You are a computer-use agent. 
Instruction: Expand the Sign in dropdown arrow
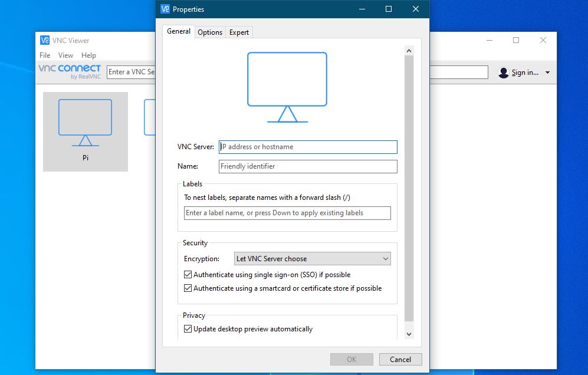click(x=547, y=73)
